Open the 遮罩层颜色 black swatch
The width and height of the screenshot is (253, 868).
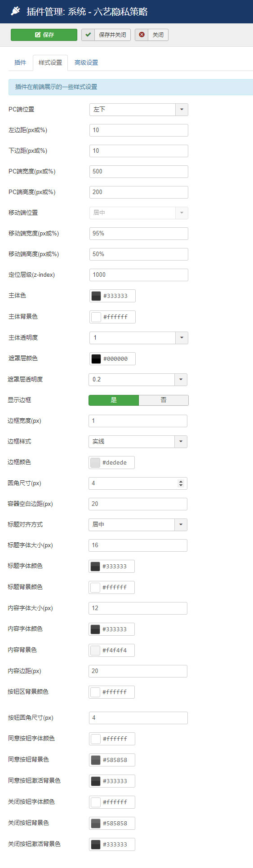(x=96, y=359)
